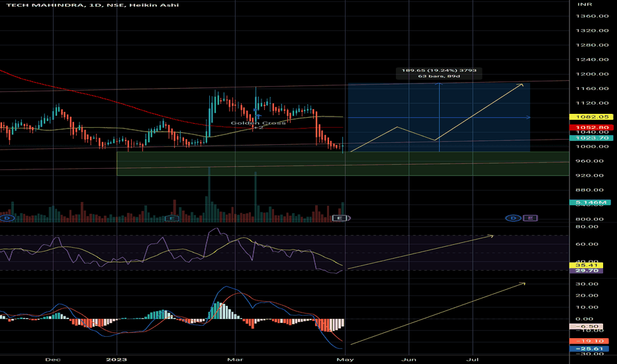Viewport: 617px width, 364px height.
Task: Click the 60.00 RSI axis label
Action: point(587,244)
